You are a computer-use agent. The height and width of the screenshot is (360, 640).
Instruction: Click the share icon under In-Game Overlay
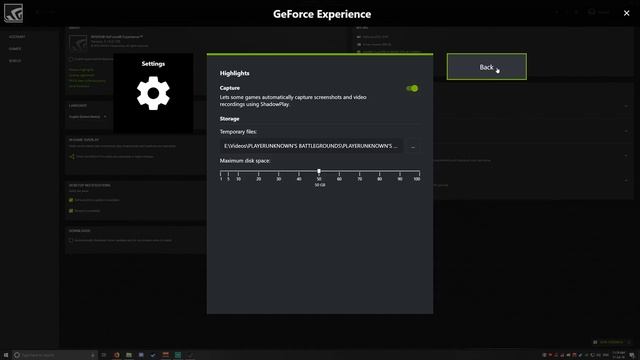pos(72,156)
